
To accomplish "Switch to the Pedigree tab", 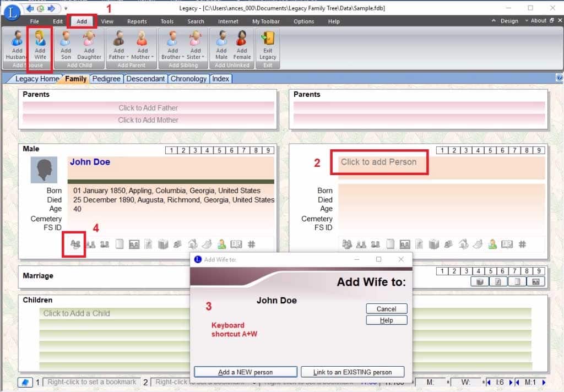I will (106, 79).
